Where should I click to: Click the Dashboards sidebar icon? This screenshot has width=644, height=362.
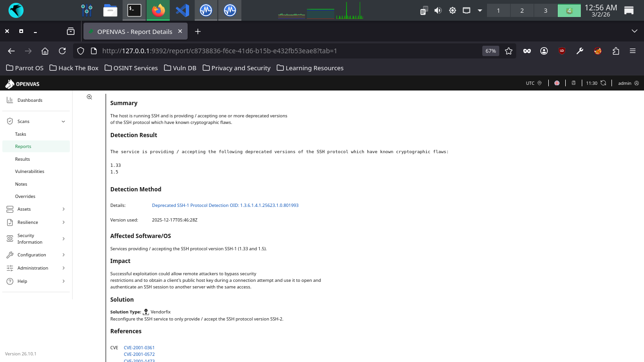tap(10, 100)
